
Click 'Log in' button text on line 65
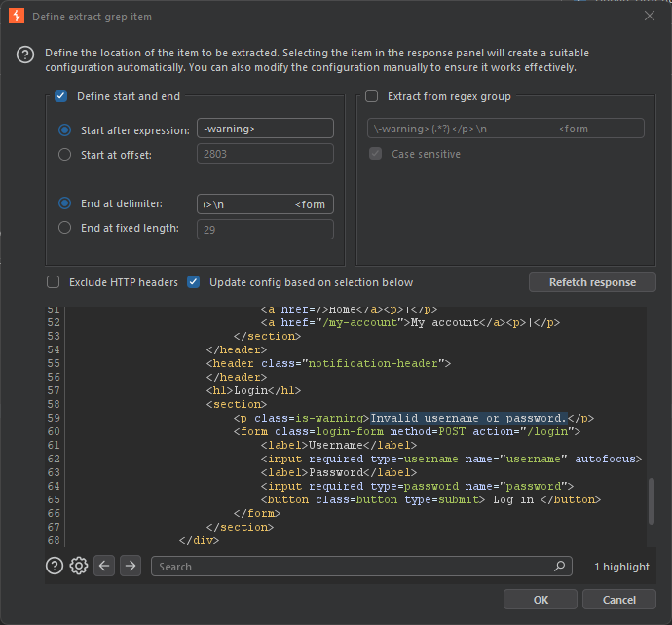pos(513,499)
